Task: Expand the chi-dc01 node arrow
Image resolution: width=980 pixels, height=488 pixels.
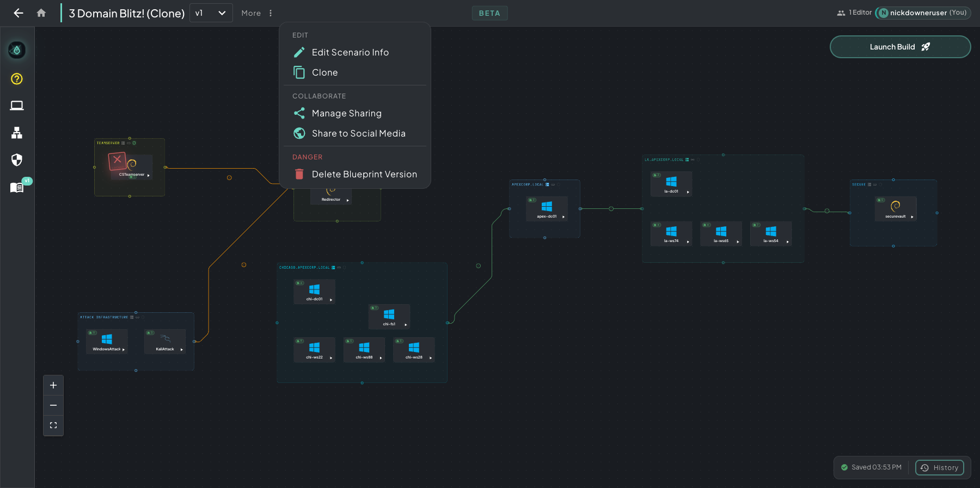Action: pyautogui.click(x=331, y=300)
